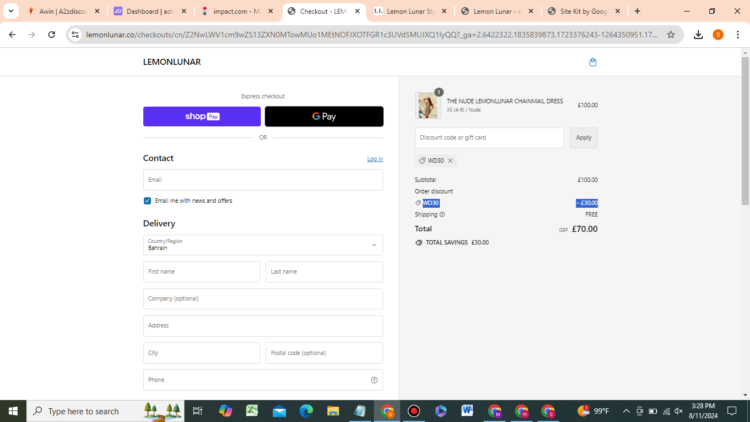The height and width of the screenshot is (422, 750).
Task: Open Chrome three-dot menu
Action: (x=738, y=34)
